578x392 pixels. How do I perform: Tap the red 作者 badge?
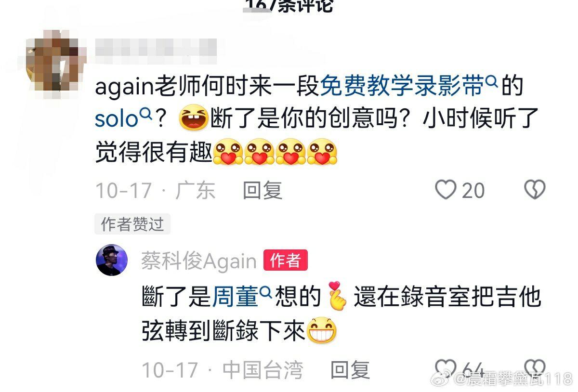click(x=285, y=261)
